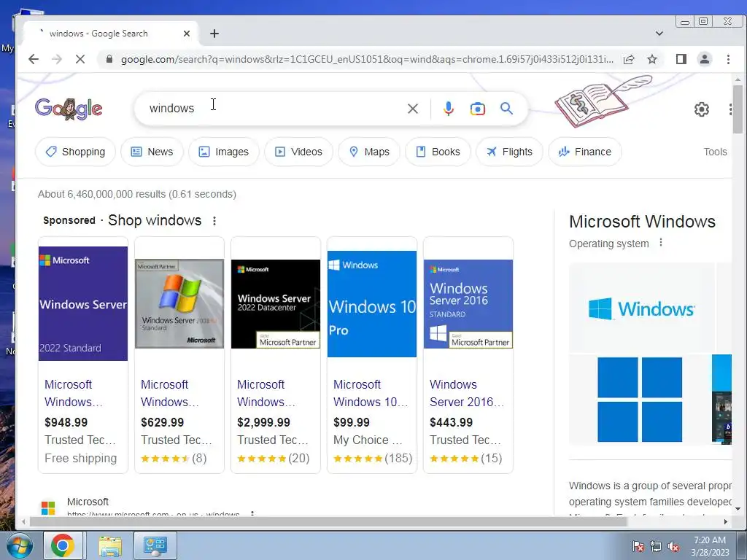Open Windows Server 2016 Standard product image
Image resolution: width=747 pixels, height=560 pixels.
point(468,304)
